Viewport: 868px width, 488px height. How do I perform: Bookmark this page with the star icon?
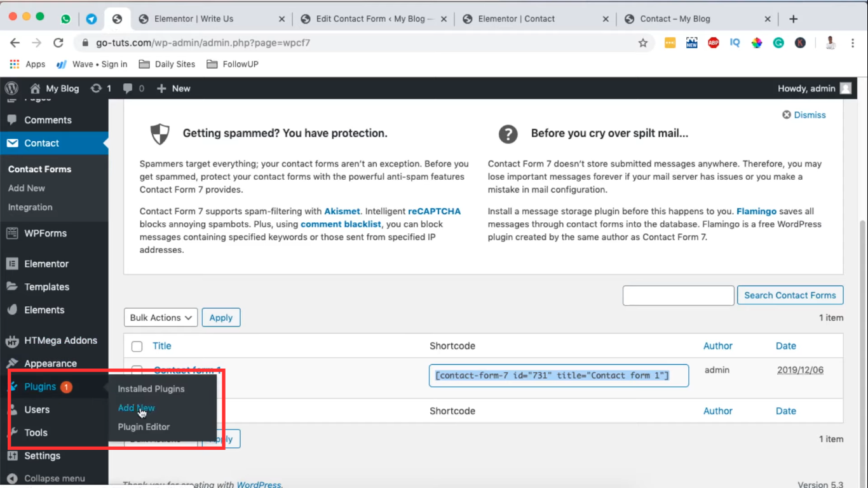coord(643,43)
